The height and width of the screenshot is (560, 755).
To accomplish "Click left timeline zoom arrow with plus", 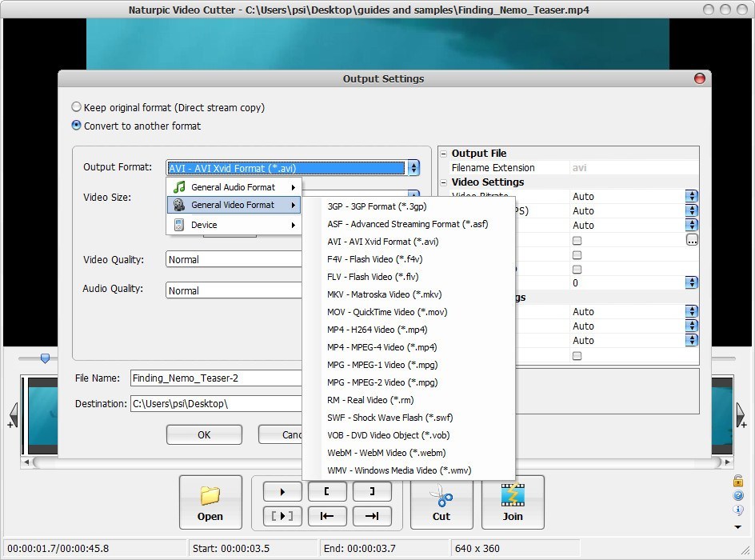I will (x=13, y=415).
